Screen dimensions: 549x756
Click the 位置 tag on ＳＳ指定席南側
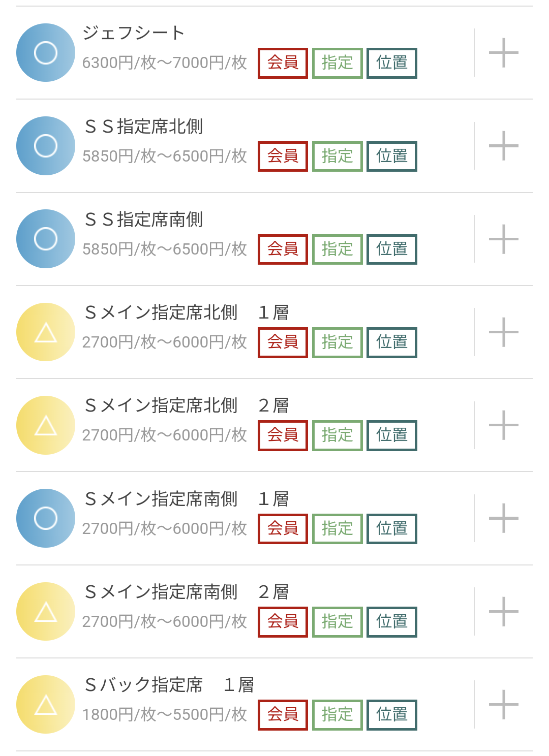click(392, 249)
